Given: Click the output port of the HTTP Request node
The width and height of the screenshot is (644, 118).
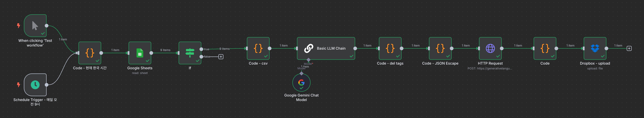Looking at the screenshot, I should point(501,49).
